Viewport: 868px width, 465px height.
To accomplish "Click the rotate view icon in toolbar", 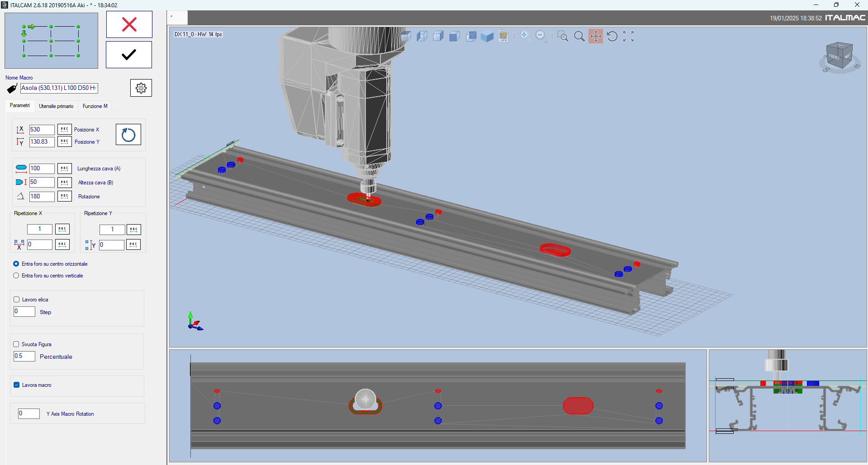I will coord(612,36).
